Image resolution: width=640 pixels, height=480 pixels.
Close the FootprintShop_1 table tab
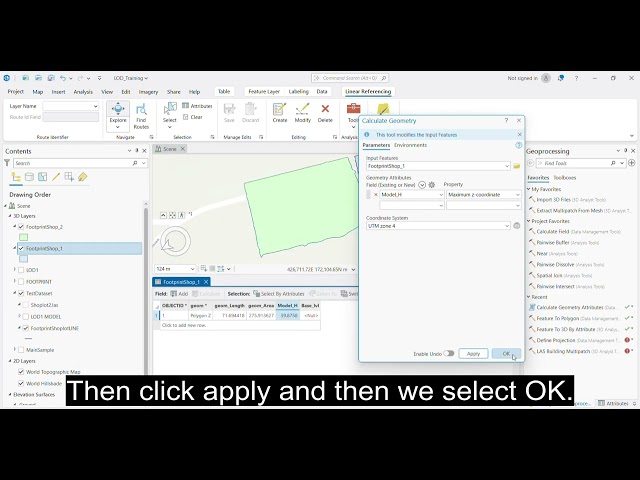[206, 282]
